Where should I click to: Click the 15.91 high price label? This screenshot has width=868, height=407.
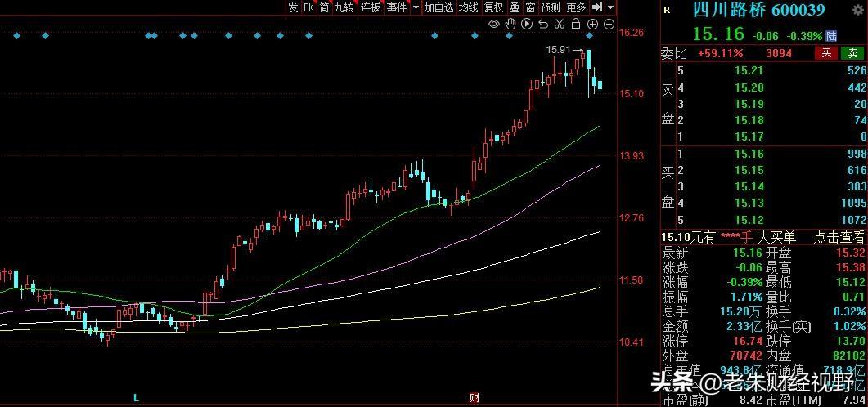point(557,50)
